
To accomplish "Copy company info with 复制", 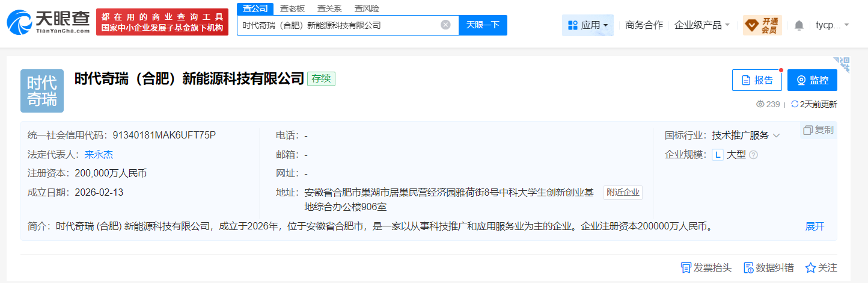I will point(819,130).
